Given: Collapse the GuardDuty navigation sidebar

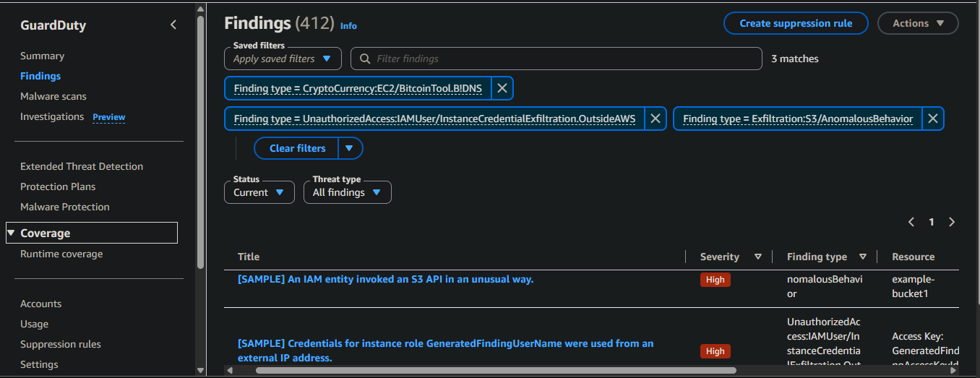Looking at the screenshot, I should point(173,25).
